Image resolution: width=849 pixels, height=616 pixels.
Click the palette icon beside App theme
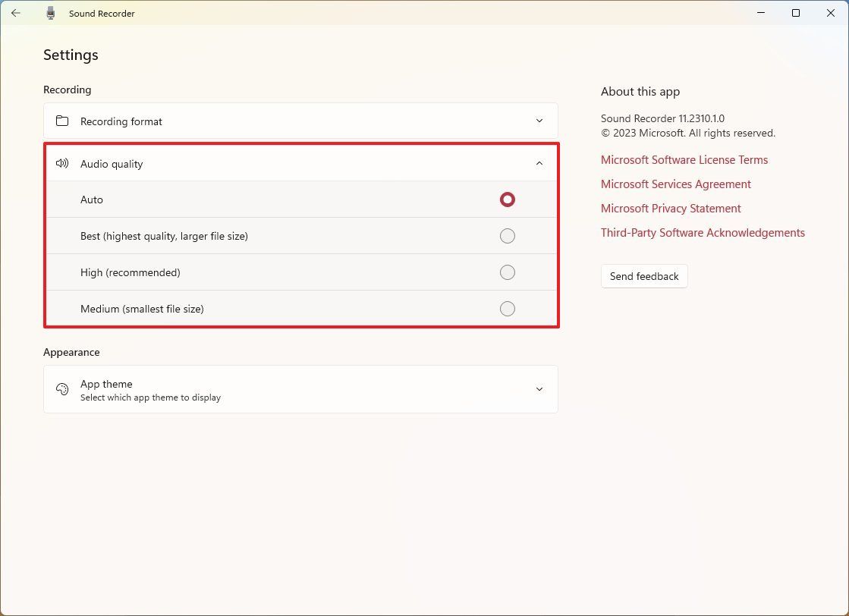(61, 388)
